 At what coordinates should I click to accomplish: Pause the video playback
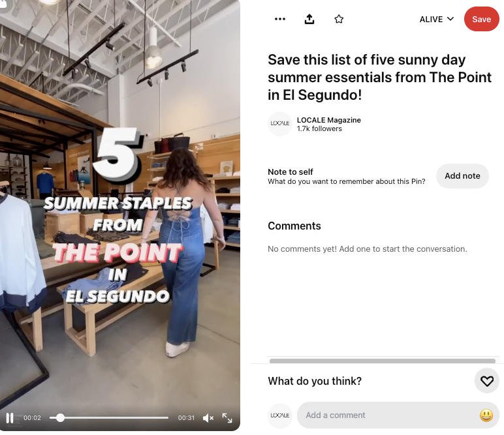pyautogui.click(x=10, y=417)
